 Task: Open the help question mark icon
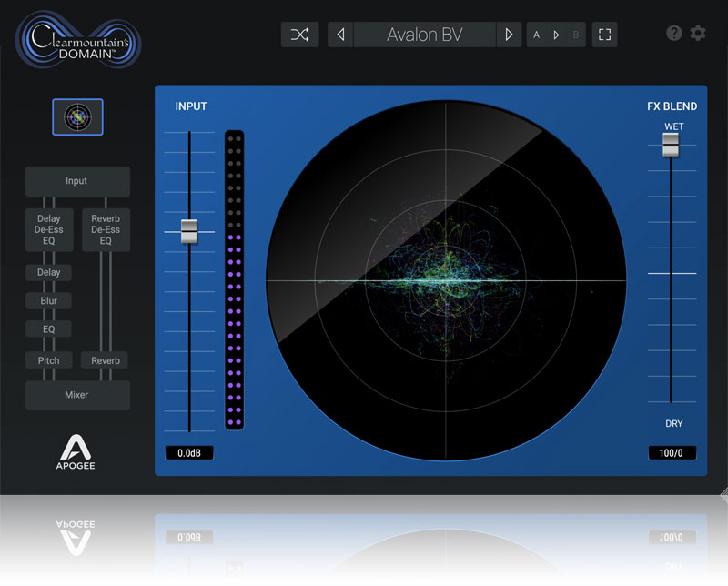pos(674,34)
